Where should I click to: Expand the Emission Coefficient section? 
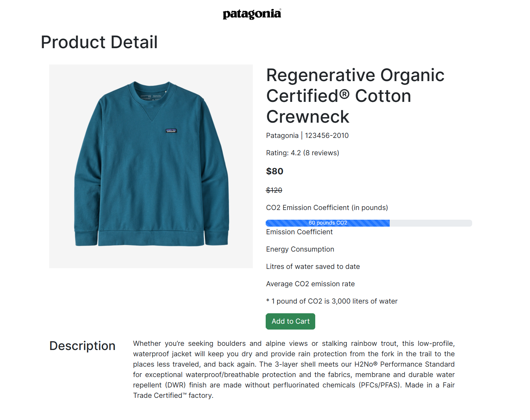[299, 232]
